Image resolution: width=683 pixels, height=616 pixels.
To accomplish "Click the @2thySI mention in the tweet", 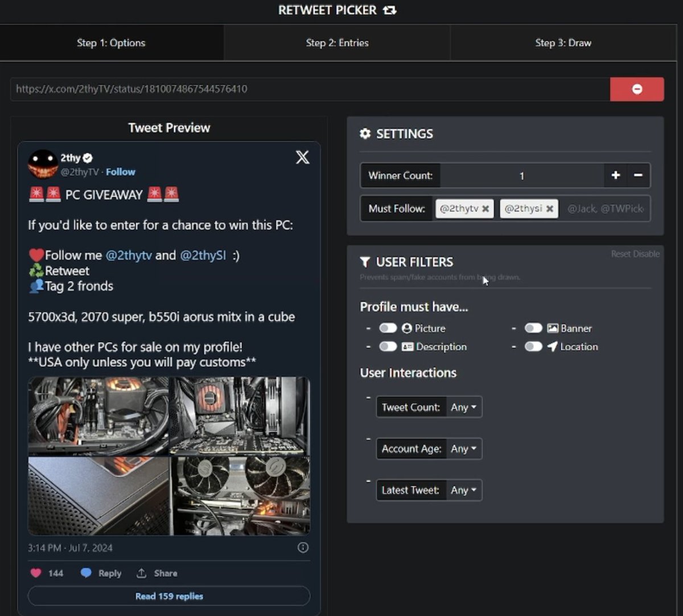I will point(203,255).
